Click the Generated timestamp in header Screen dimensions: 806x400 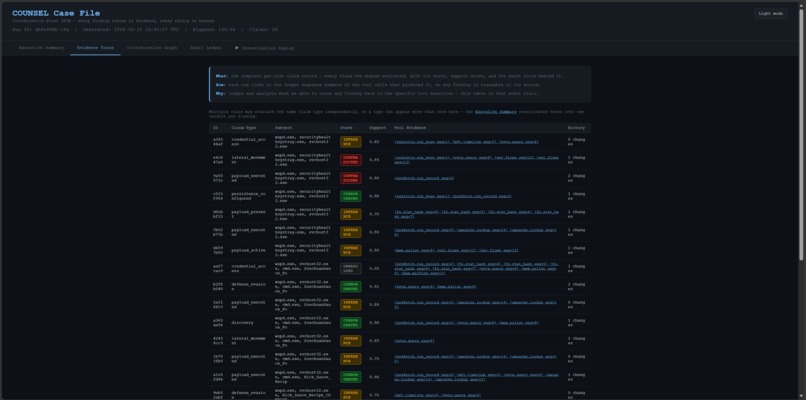point(131,30)
